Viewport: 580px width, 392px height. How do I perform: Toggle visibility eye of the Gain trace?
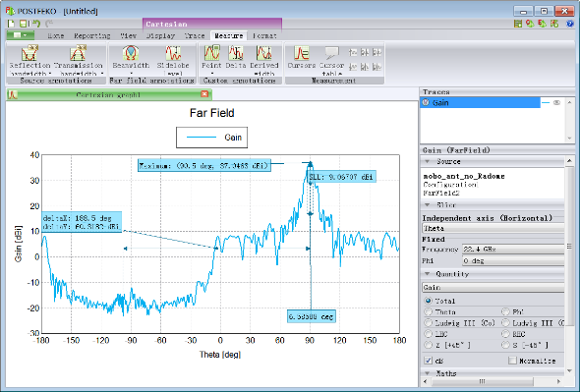pyautogui.click(x=556, y=102)
